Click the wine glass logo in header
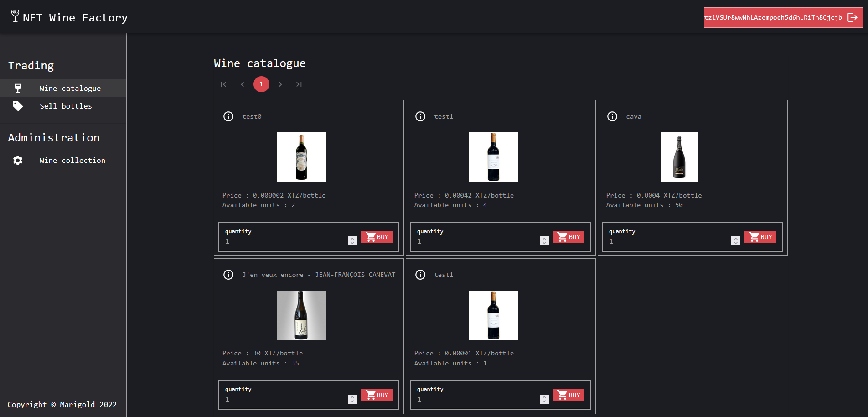 (15, 16)
